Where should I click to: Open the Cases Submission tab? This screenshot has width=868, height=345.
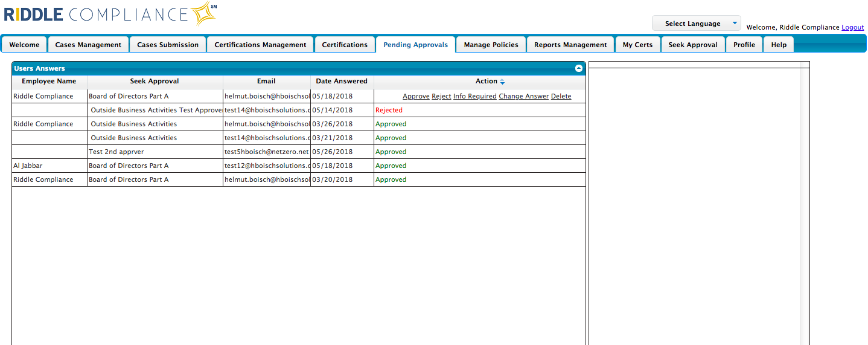point(168,45)
